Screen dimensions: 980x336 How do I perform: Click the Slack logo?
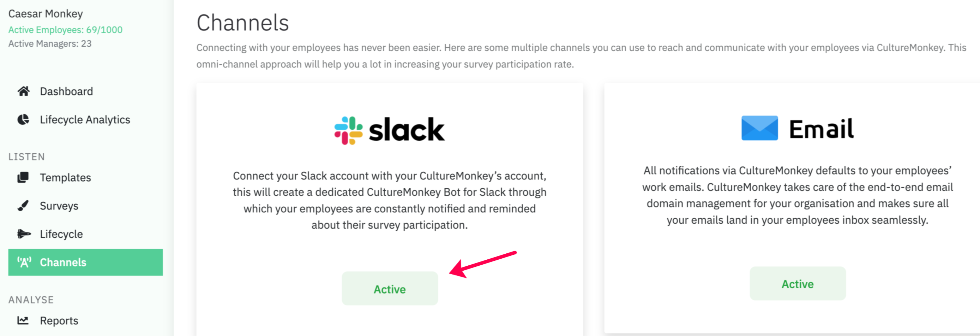pos(389,130)
